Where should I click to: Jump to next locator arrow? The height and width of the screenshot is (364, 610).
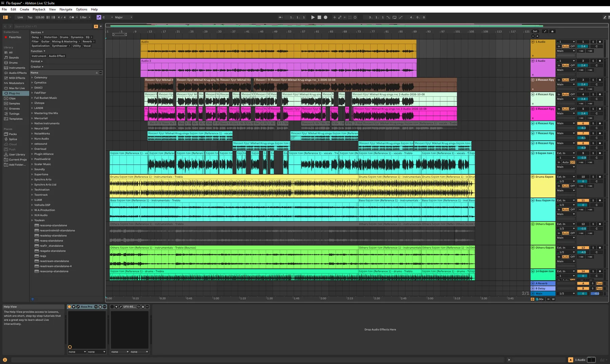coord(537,36)
